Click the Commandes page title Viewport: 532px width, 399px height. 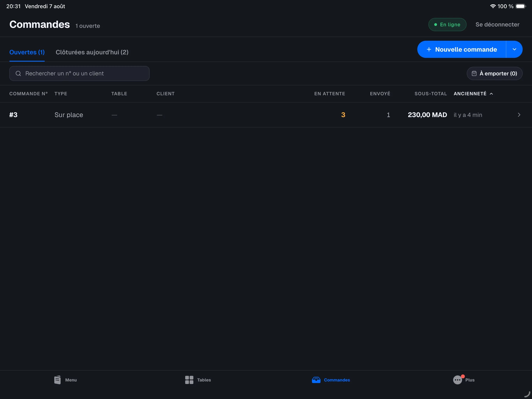[40, 25]
